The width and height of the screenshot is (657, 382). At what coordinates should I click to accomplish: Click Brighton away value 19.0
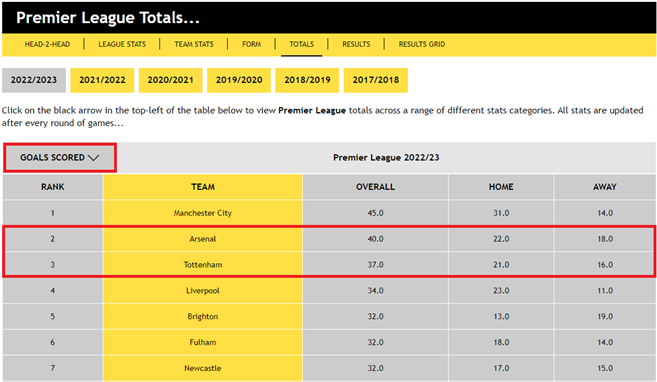605,317
